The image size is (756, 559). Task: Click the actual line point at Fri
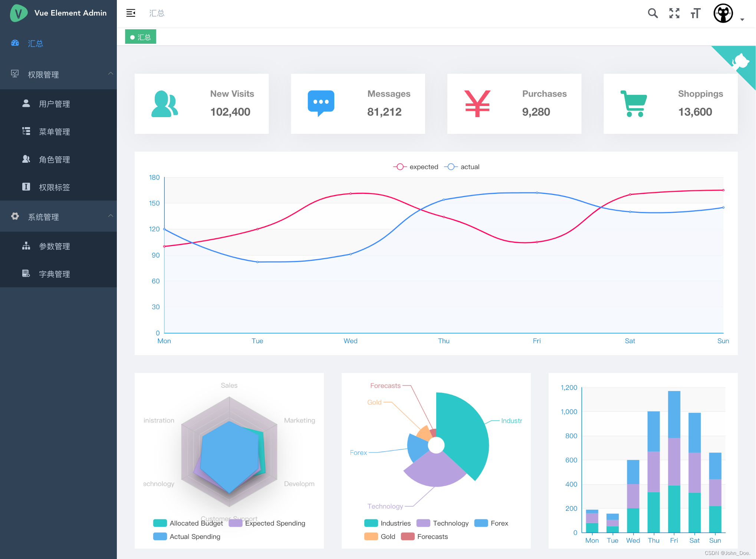point(537,193)
